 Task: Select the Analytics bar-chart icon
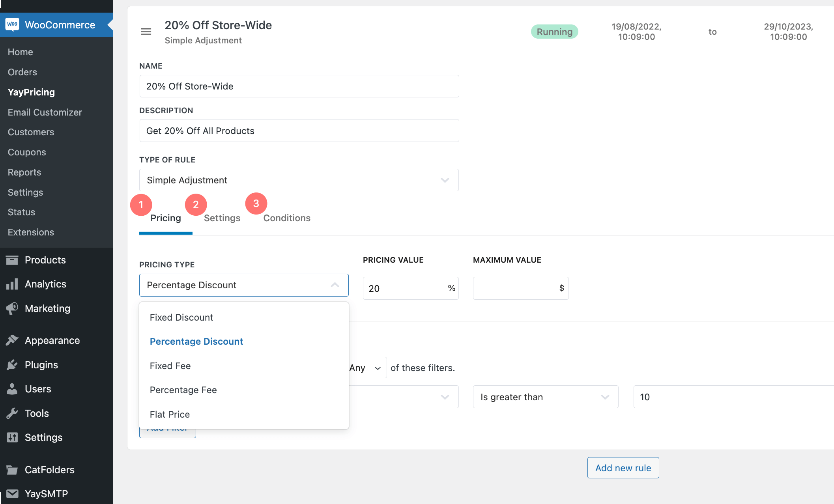click(13, 284)
